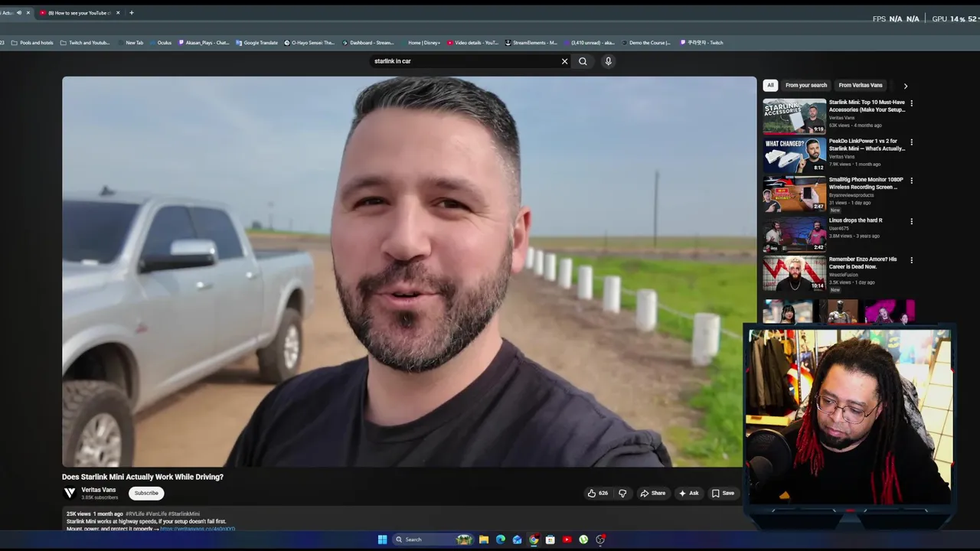The image size is (980, 551).
Task: Open the Home | Disney+ bookmark
Action: (x=420, y=43)
